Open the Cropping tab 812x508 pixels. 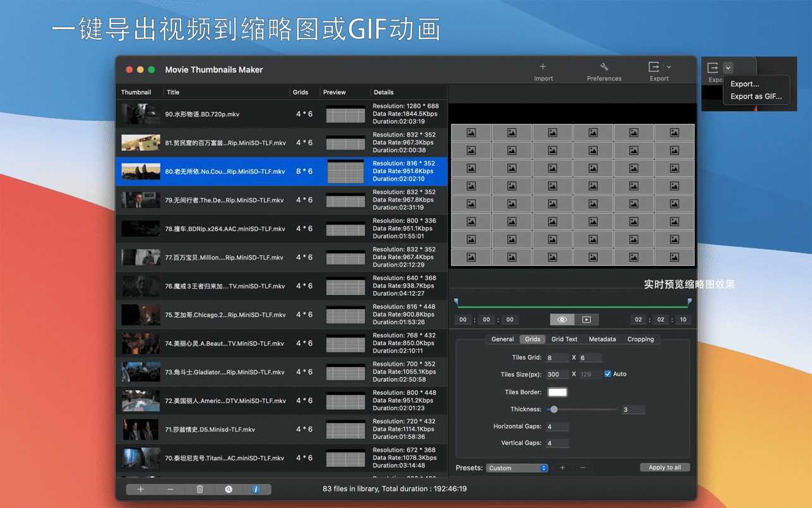(x=640, y=339)
